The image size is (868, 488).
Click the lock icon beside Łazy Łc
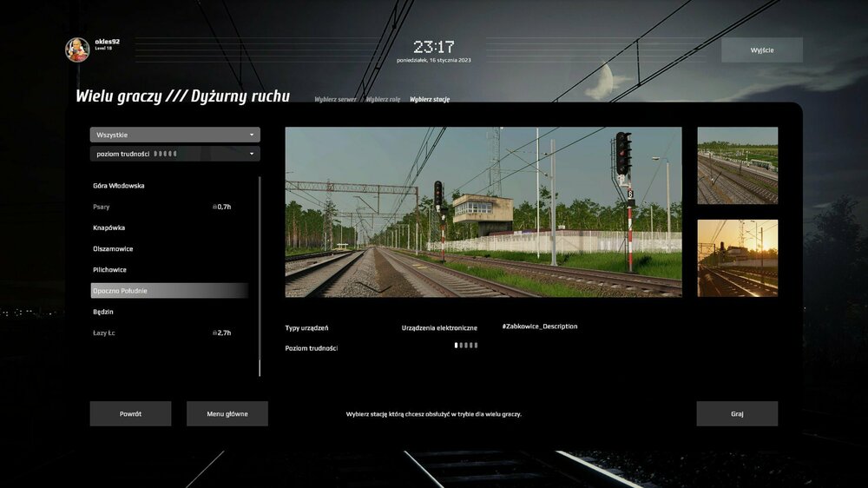(x=214, y=333)
